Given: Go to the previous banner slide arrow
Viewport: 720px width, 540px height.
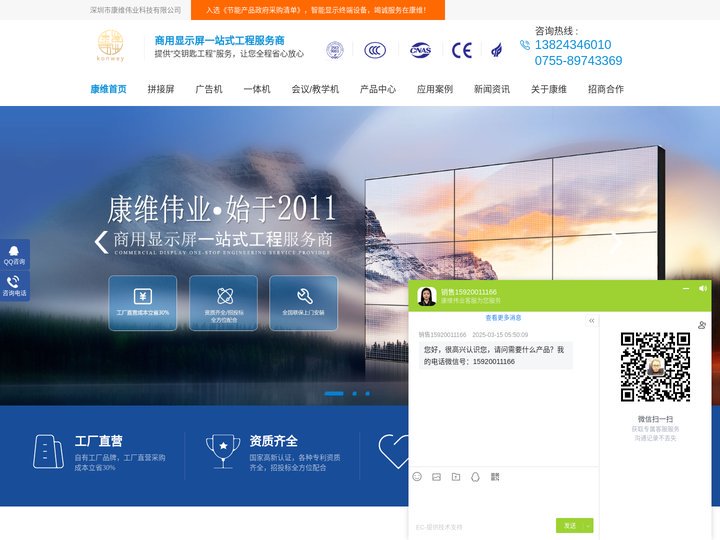Looking at the screenshot, I should (x=101, y=242).
